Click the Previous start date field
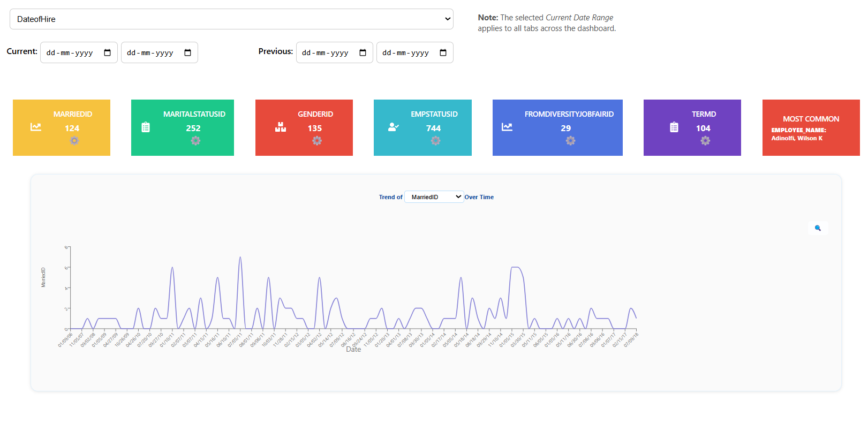The width and height of the screenshot is (868, 424). (335, 52)
